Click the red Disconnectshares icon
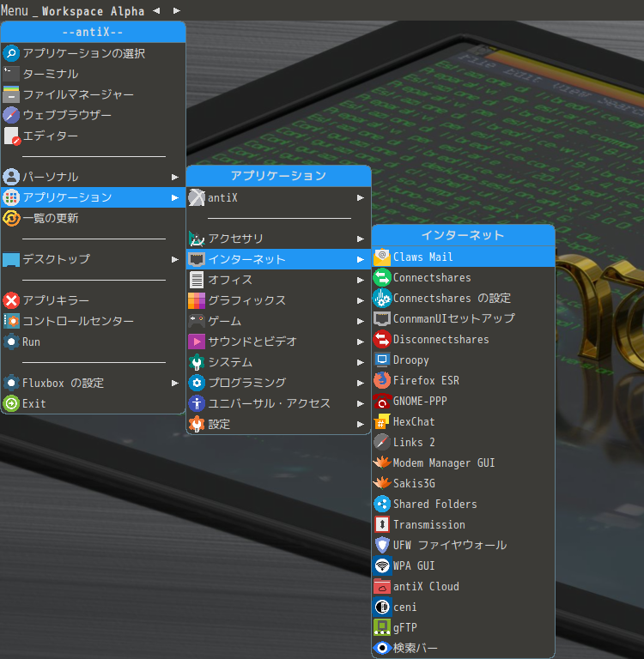 [x=382, y=339]
